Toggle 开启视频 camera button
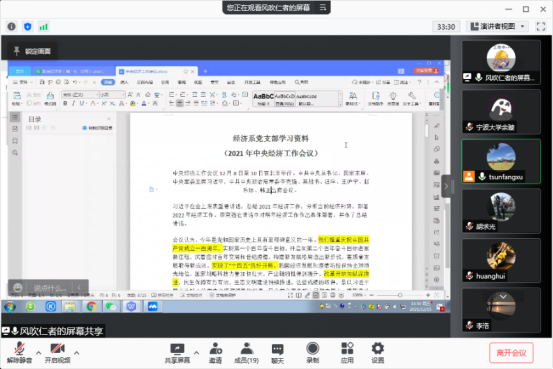Viewport: 553px width, 369px height. pos(57,353)
